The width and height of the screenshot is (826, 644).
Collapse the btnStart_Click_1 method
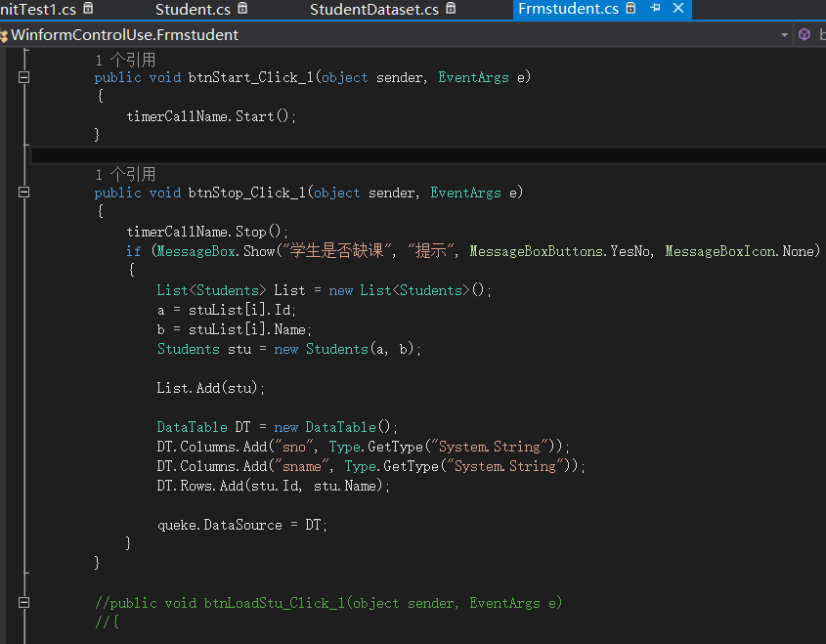(23, 77)
